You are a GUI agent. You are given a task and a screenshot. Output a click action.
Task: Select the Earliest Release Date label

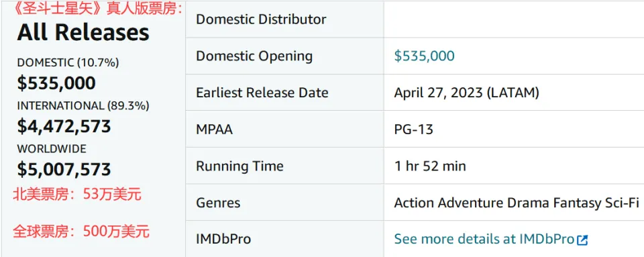tap(262, 93)
